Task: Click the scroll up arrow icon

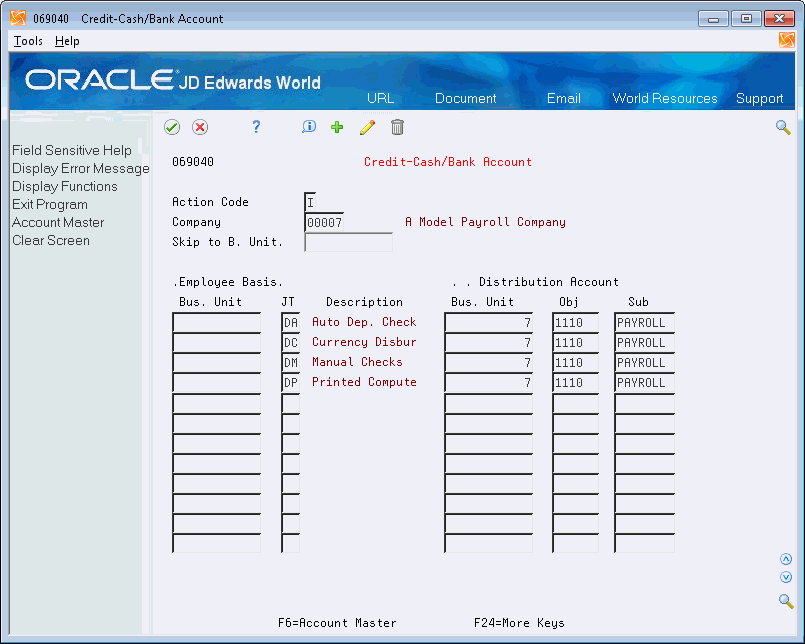Action: [785, 559]
